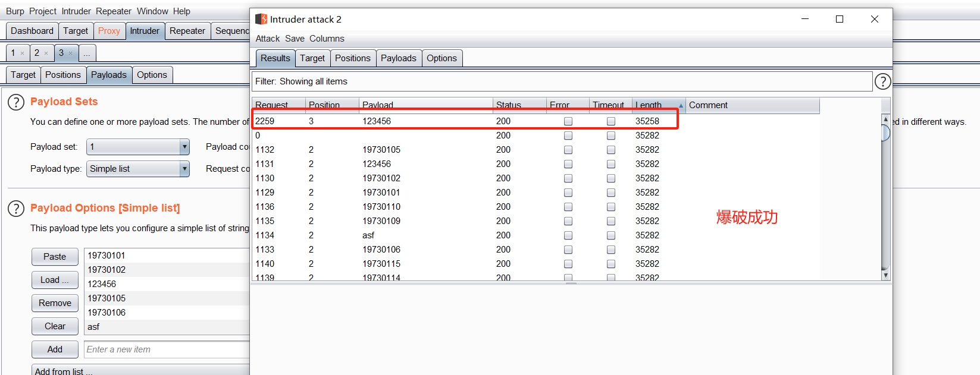Close Intruder tab 2
The height and width of the screenshot is (375, 980).
pyautogui.click(x=46, y=53)
